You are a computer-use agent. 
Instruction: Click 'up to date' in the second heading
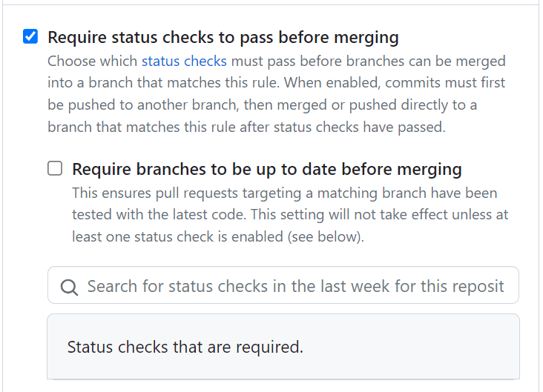(294, 170)
